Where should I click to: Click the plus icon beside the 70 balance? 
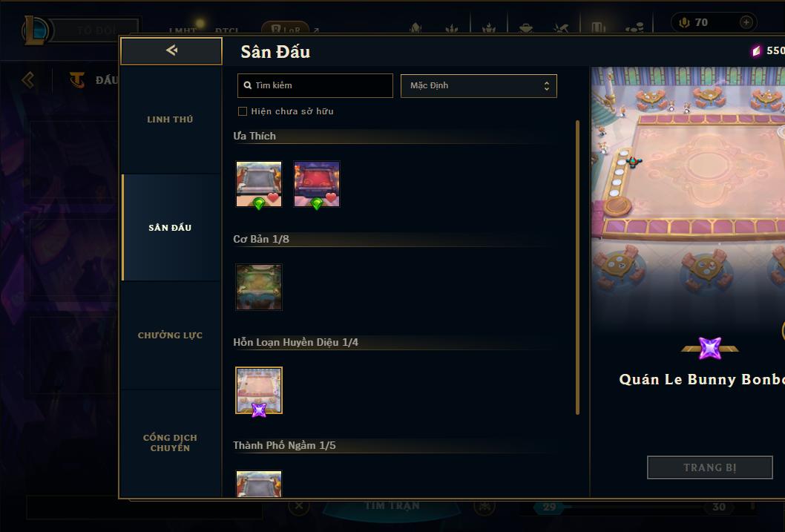point(746,22)
